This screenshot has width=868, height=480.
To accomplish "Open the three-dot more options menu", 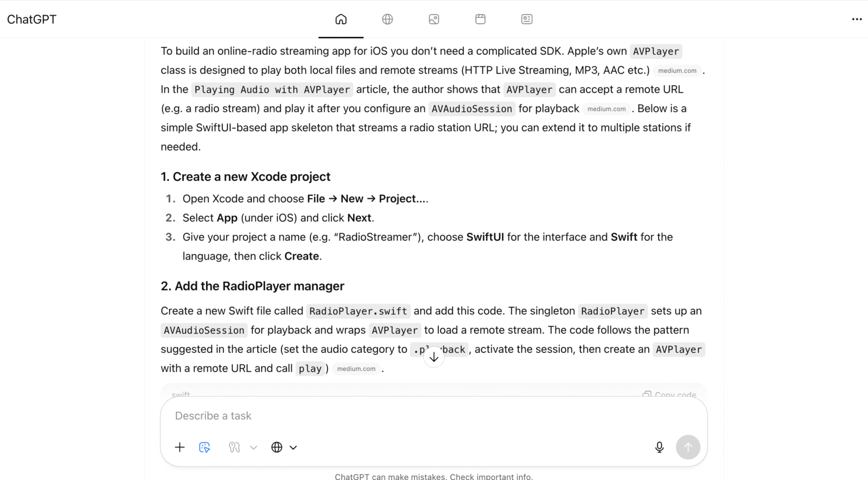I will pyautogui.click(x=857, y=19).
